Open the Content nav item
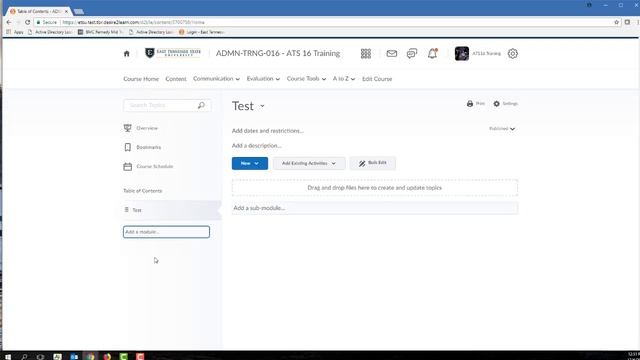Image resolution: width=640 pixels, height=360 pixels. (176, 79)
